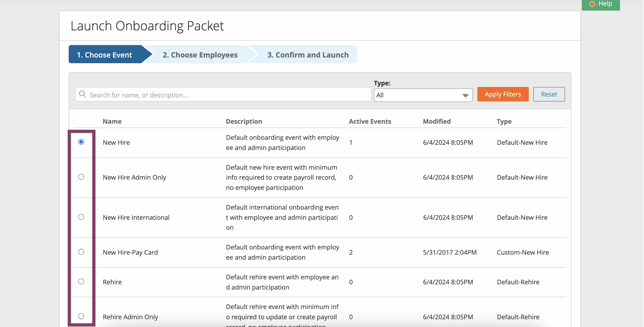Click the Launch Onboarding Packet heading
Image resolution: width=644 pixels, height=327 pixels.
coord(147,26)
